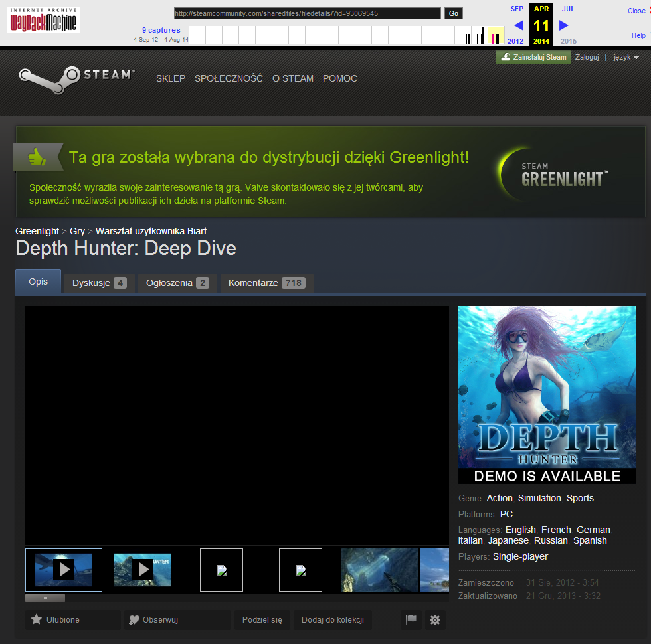This screenshot has height=644, width=651.
Task: Click the main black video player area
Action: pyautogui.click(x=237, y=426)
